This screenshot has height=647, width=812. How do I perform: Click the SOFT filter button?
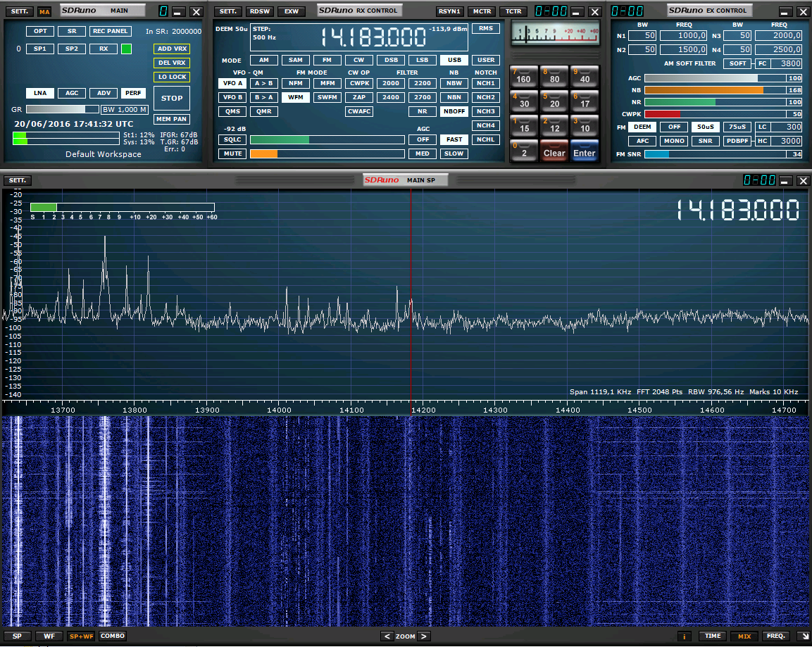click(x=737, y=63)
